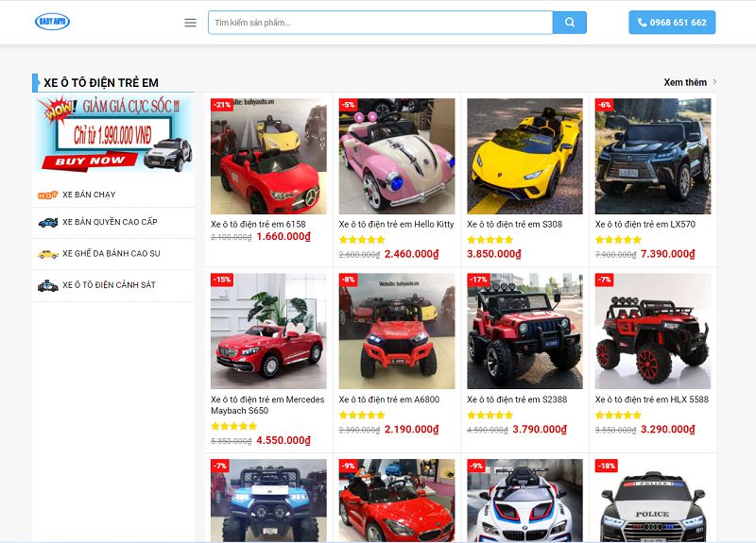Open the Xe bản quyền cao cấp category
The height and width of the screenshot is (543, 756).
tap(110, 222)
